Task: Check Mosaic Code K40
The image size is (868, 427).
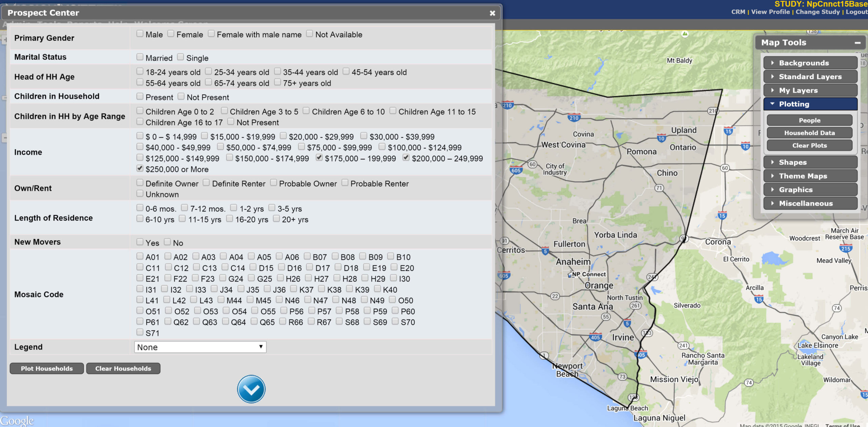Action: pos(377,288)
